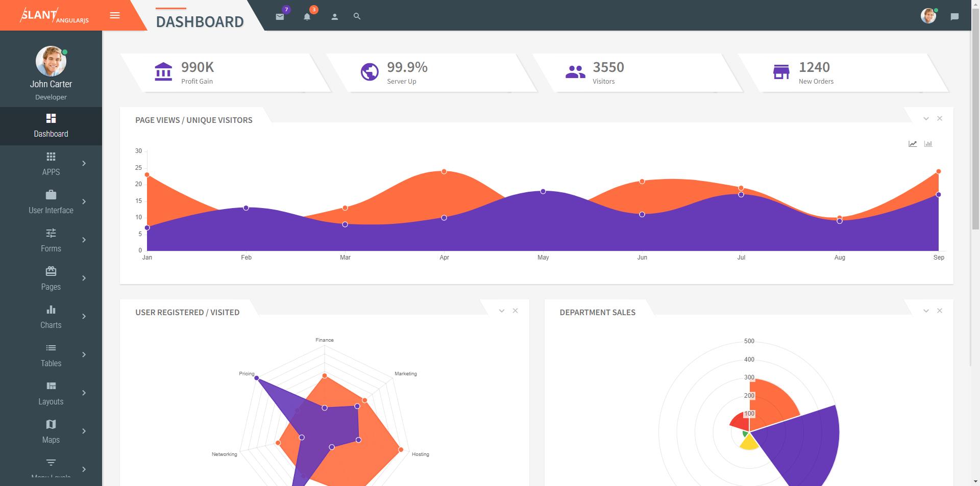Close the Page Views panel
Viewport: 980px width, 486px height.
click(x=940, y=118)
